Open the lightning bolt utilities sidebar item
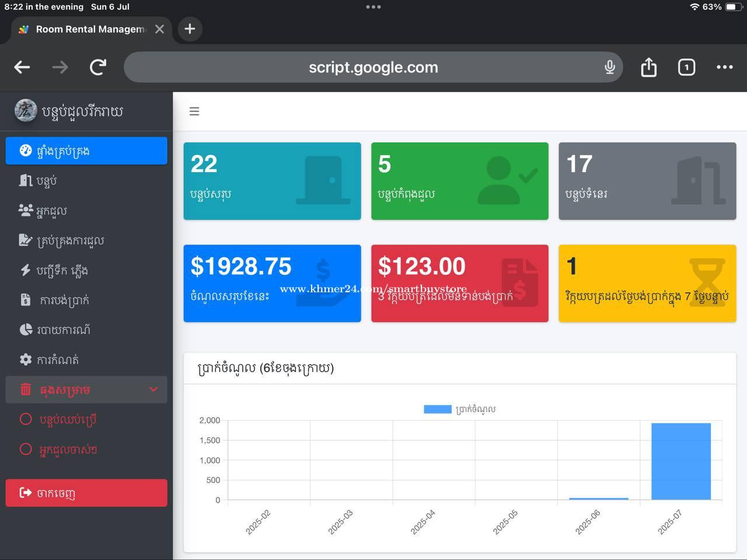This screenshot has height=560, width=747. point(61,270)
